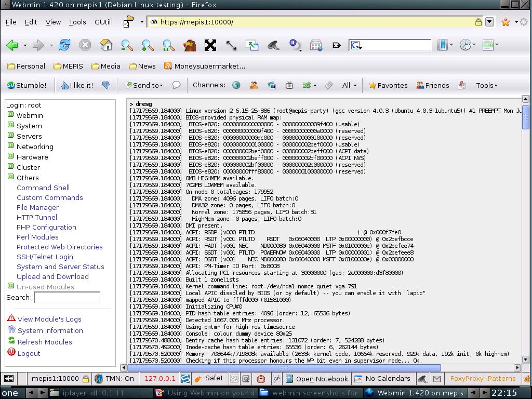Select the people channel icon
Screen dimensions: 532x399
(254, 85)
